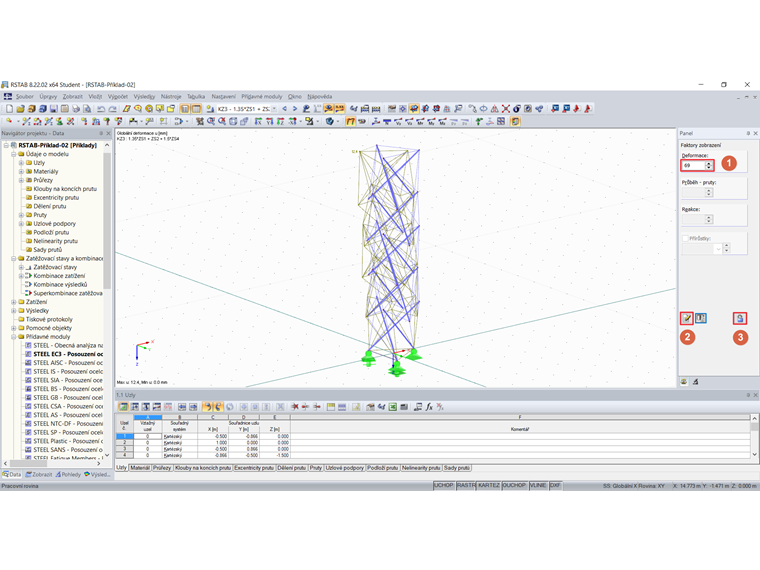This screenshot has width=760, height=570.
Task: Switch to the Uzlové podpory table tab
Action: pyautogui.click(x=345, y=468)
